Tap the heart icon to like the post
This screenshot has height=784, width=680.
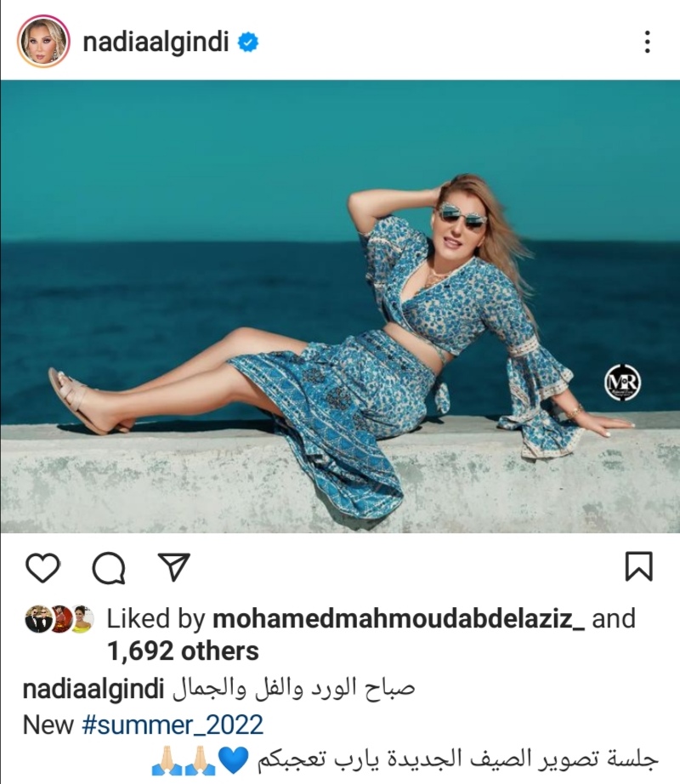pyautogui.click(x=43, y=567)
